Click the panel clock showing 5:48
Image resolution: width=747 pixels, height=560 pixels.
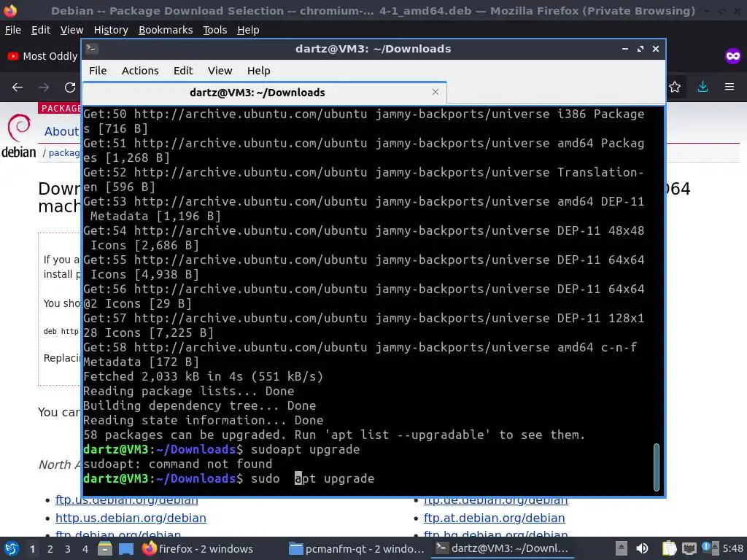(x=732, y=548)
